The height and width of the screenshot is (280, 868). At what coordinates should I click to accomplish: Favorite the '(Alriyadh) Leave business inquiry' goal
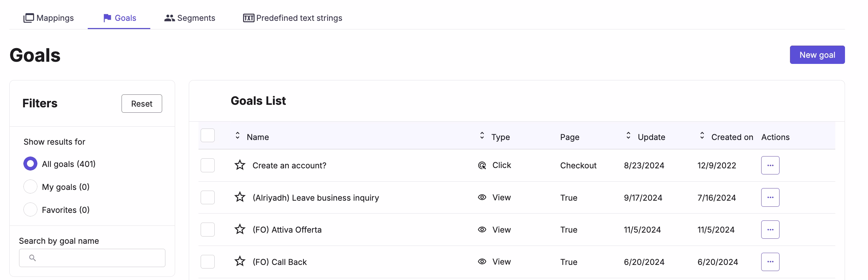pos(240,197)
